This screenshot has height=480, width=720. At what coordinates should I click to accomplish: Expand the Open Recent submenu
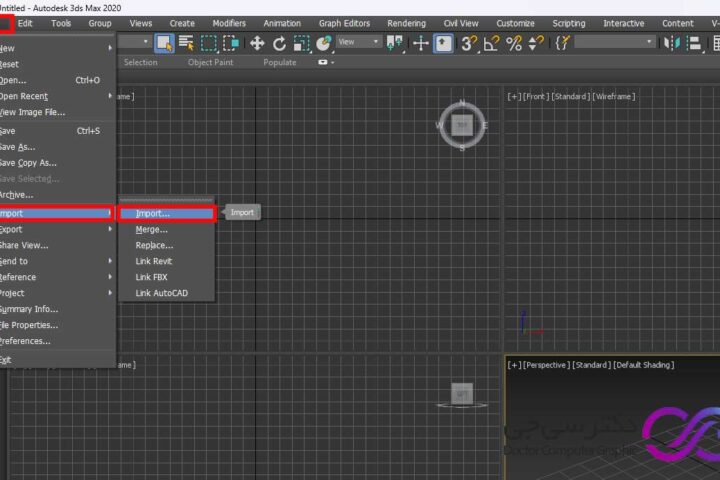pyautogui.click(x=56, y=96)
